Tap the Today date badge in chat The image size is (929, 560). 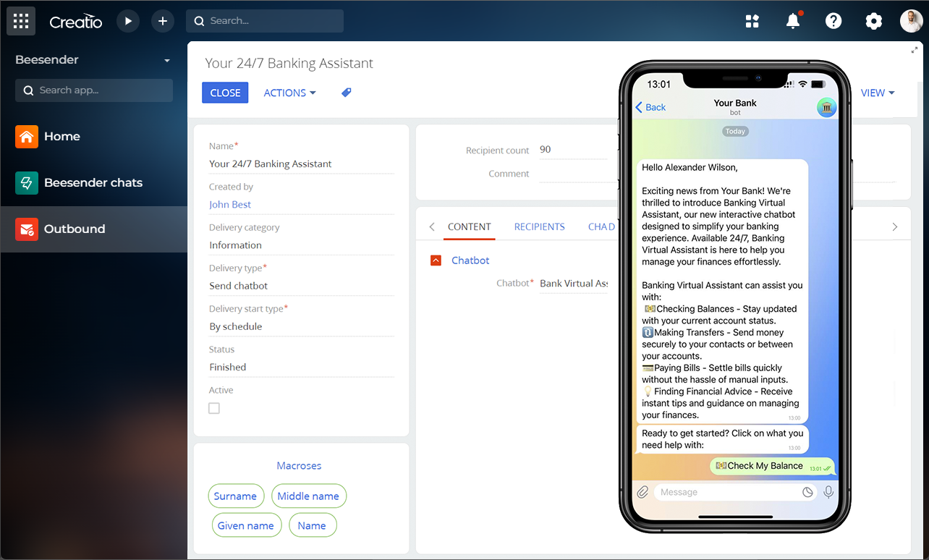[x=735, y=132]
